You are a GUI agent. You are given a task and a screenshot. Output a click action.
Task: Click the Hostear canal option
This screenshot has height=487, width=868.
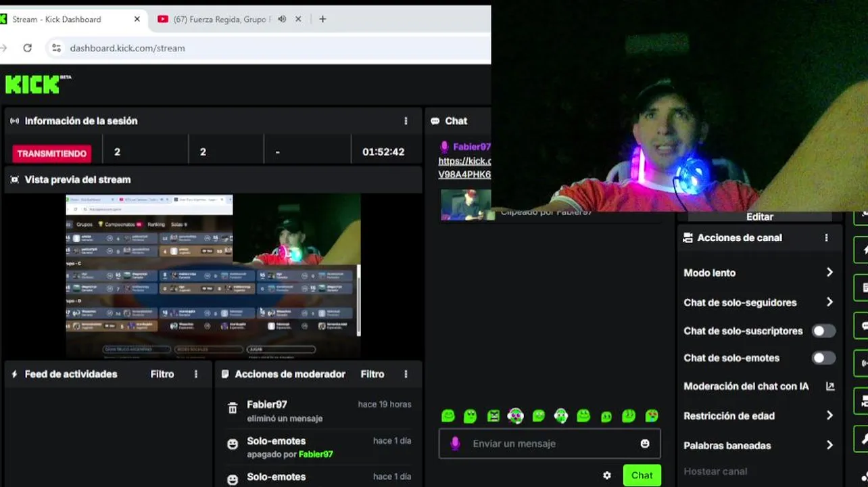point(715,471)
